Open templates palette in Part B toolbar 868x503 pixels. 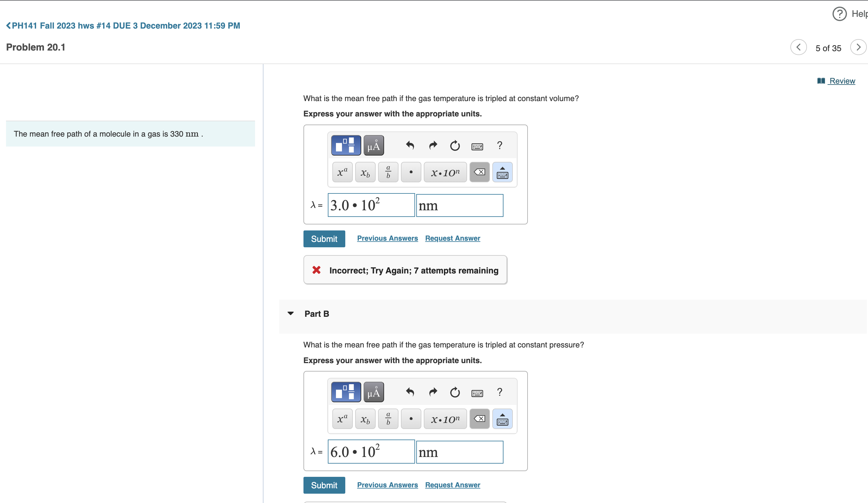coord(346,392)
